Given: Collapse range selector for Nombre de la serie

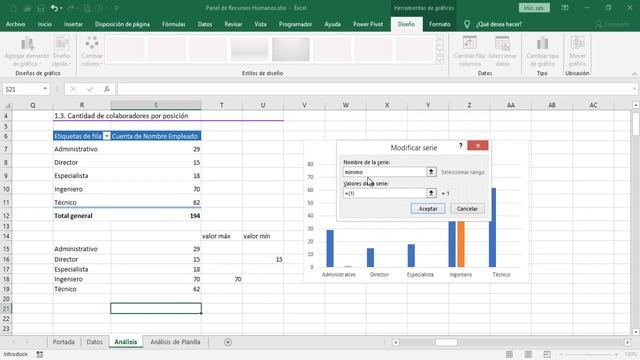Looking at the screenshot, I should coord(431,172).
